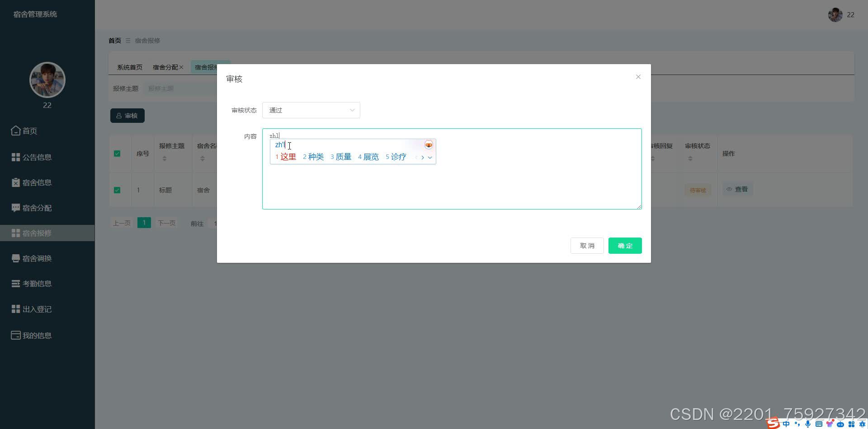This screenshot has width=868, height=429.
Task: Click the Sogou S logo in IME bar
Action: tap(774, 424)
